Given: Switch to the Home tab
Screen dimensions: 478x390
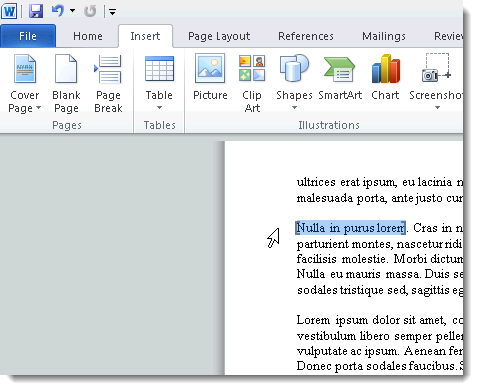Looking at the screenshot, I should (x=88, y=36).
